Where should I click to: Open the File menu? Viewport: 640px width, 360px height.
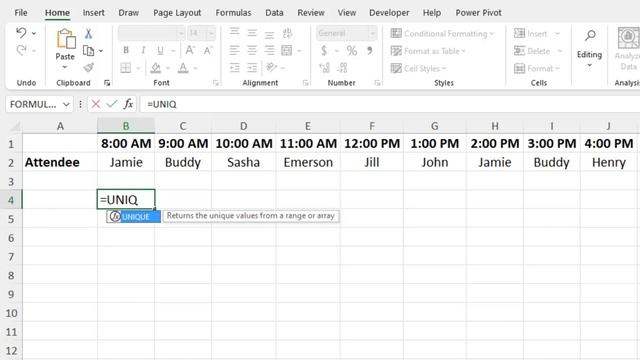(21, 13)
